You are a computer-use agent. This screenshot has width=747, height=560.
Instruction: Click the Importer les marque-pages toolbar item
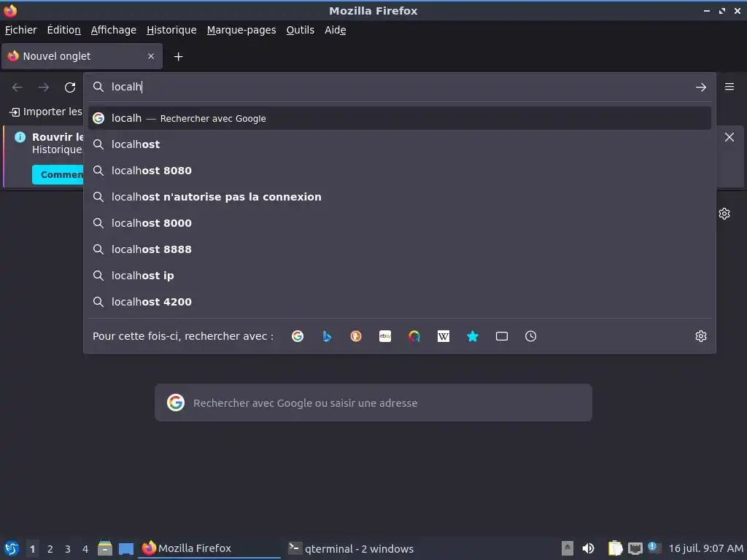(x=46, y=112)
